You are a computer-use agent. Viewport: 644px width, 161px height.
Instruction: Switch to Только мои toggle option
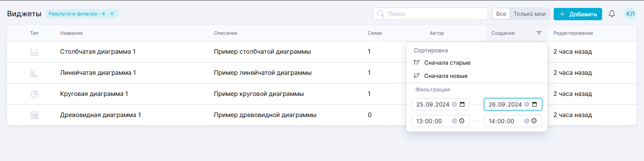pyautogui.click(x=530, y=14)
